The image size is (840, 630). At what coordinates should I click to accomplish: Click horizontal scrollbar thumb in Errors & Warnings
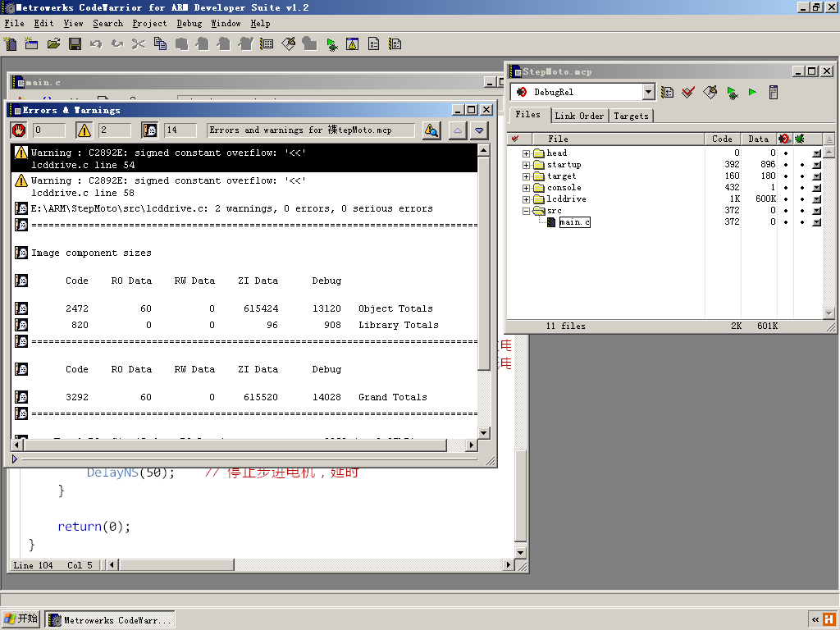(x=235, y=445)
